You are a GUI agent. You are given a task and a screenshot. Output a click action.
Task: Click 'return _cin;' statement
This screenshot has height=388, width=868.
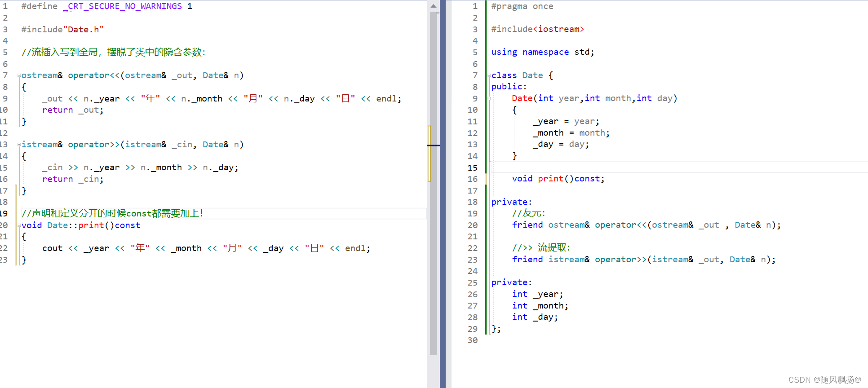pos(73,179)
